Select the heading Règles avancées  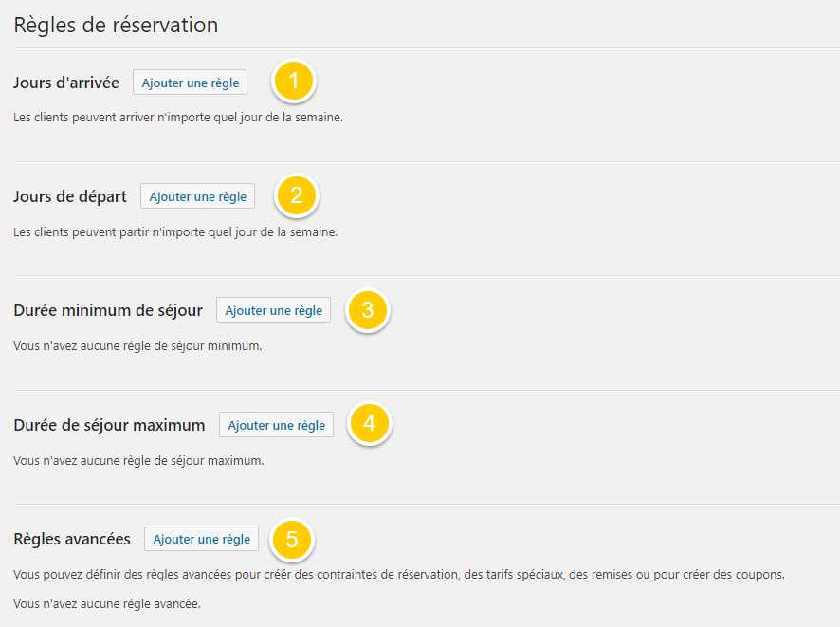72,538
